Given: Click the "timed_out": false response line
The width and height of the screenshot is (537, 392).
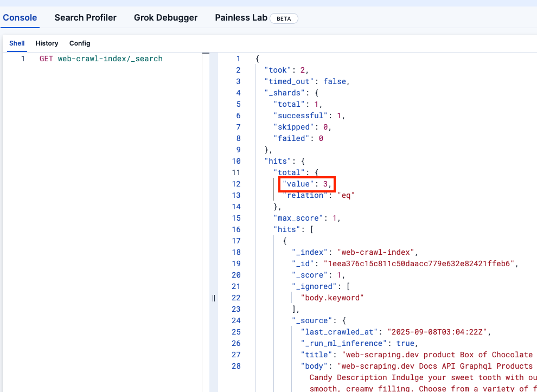Looking at the screenshot, I should coord(305,81).
